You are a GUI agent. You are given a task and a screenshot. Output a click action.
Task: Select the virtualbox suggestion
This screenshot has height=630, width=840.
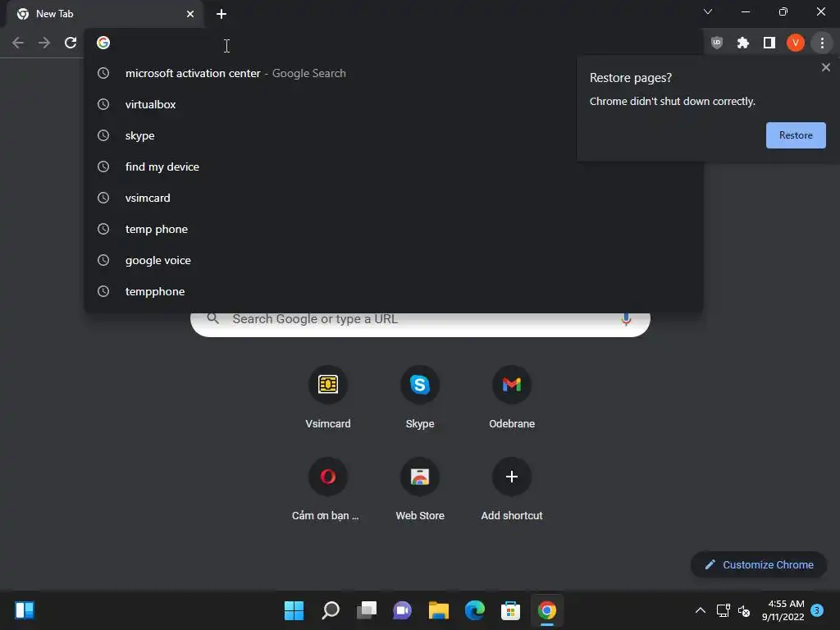pyautogui.click(x=394, y=104)
